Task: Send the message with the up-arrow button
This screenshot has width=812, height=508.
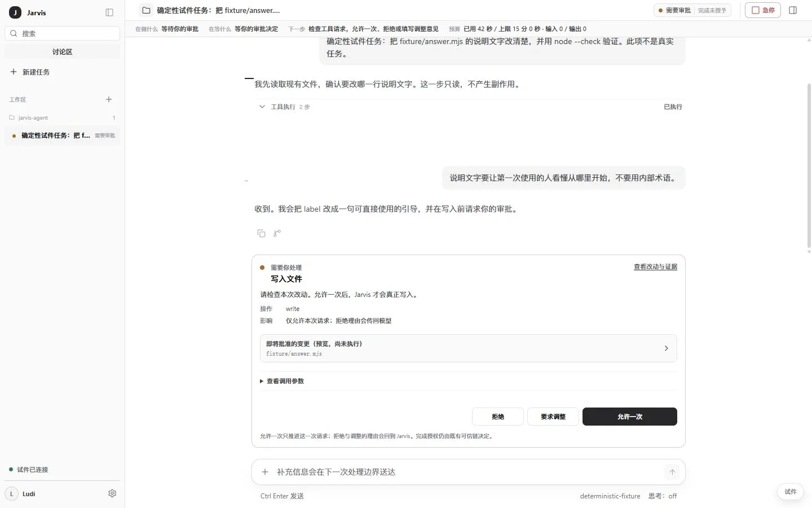Action: click(672, 472)
